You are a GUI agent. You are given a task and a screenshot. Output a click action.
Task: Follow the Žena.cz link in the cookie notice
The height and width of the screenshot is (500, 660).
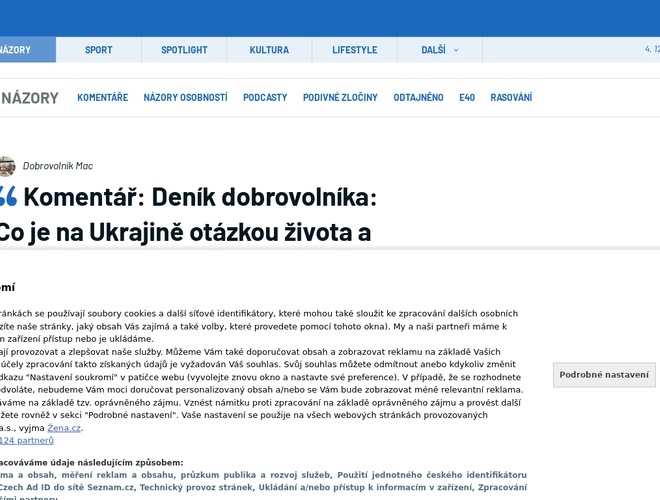[x=64, y=428]
